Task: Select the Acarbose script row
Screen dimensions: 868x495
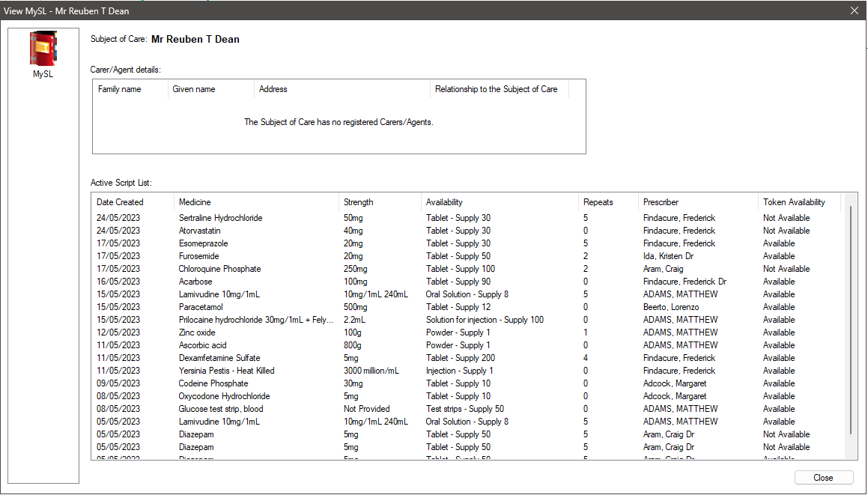Action: click(468, 282)
